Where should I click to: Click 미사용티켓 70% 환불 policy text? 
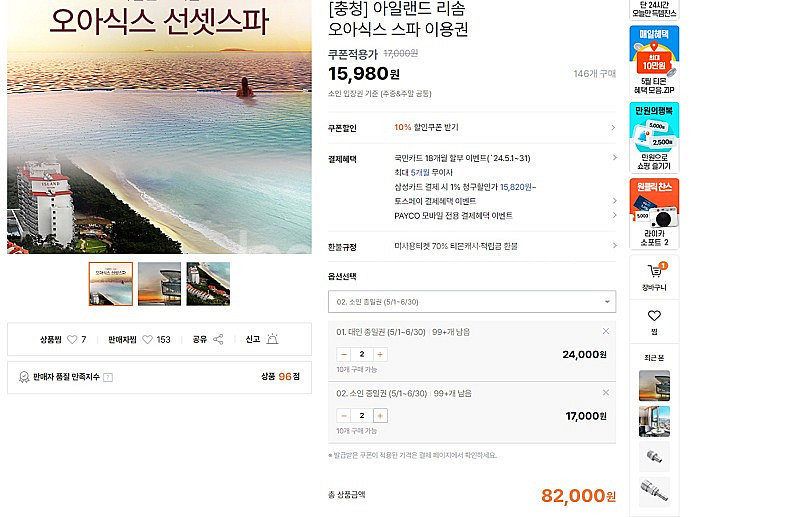click(456, 246)
